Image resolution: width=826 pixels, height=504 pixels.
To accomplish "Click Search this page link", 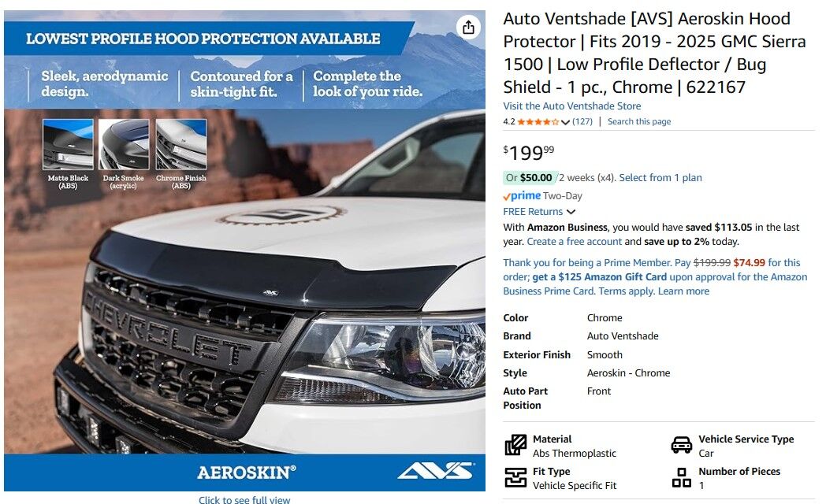I will (x=639, y=121).
